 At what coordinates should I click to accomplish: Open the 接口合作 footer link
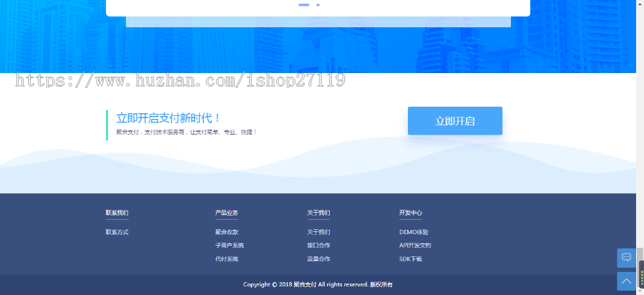click(x=318, y=246)
